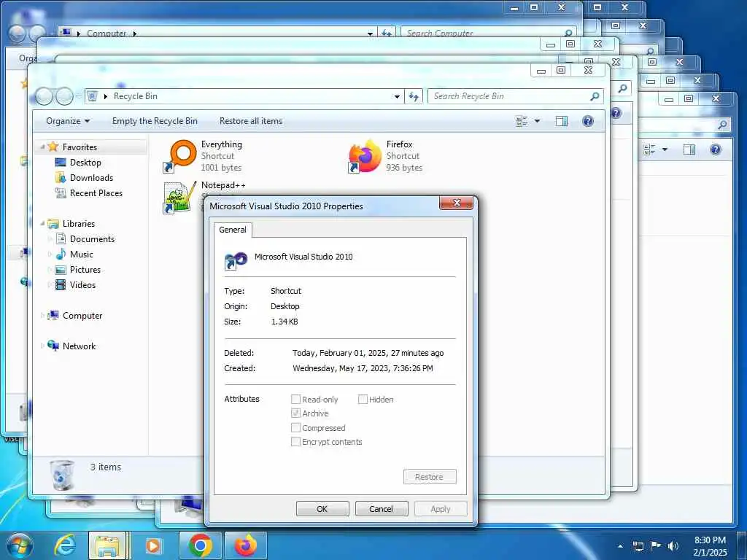Viewport: 747px width, 560px height.
Task: Open the view options dropdown arrow
Action: coord(538,121)
